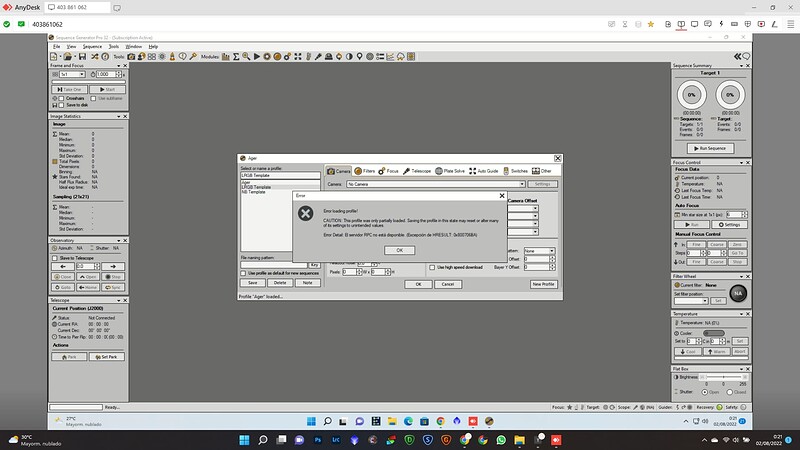Image resolution: width=800 pixels, height=450 pixels.
Task: Click the File naming pattern input field
Action: click(x=273, y=265)
